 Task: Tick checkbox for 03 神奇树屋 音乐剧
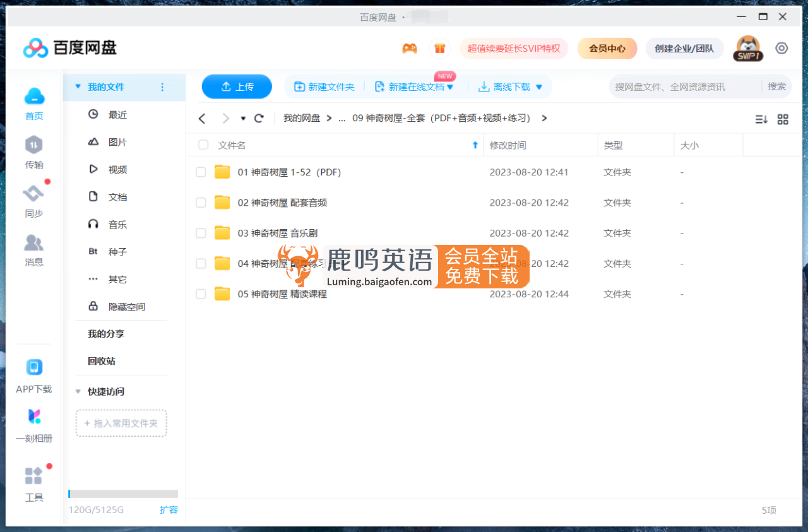[x=201, y=233]
